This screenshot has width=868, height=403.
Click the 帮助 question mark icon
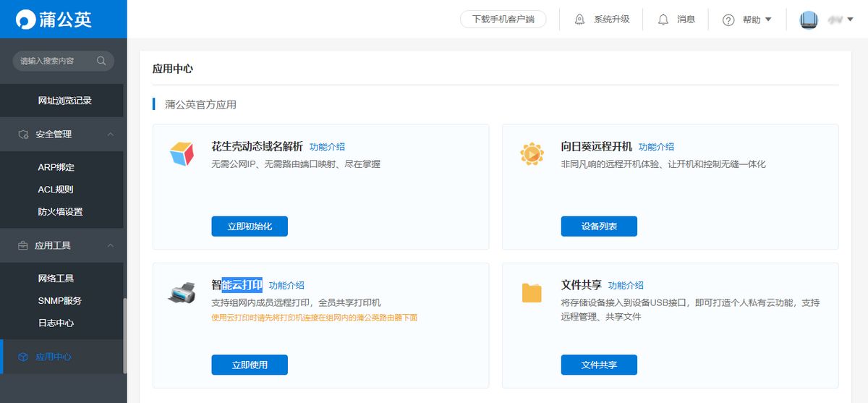point(728,20)
